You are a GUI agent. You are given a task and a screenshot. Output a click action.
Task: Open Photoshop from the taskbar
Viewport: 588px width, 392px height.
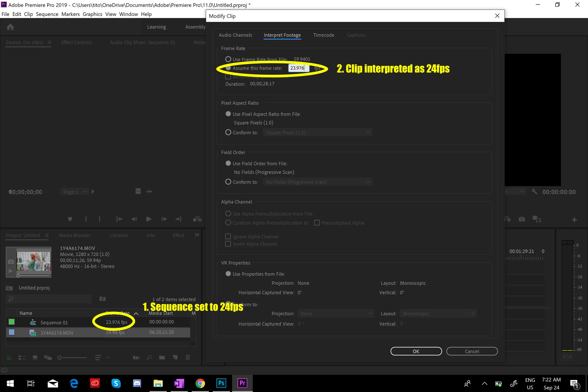(221, 383)
